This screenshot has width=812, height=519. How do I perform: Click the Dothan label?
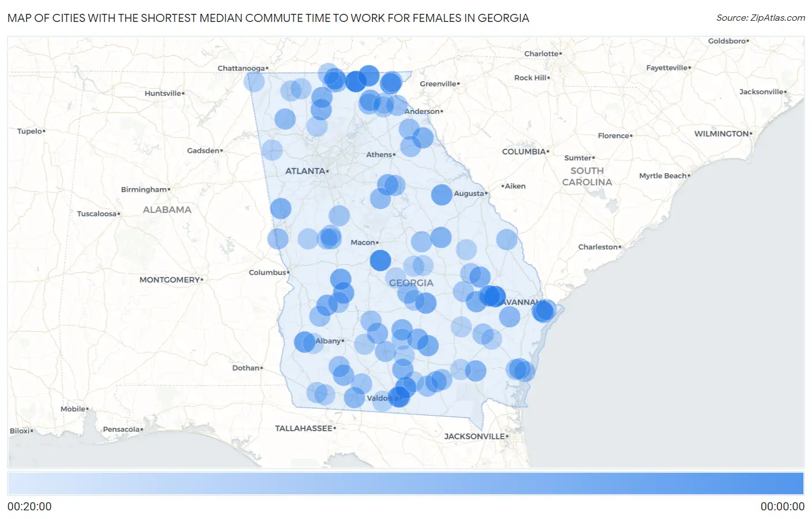[246, 368]
